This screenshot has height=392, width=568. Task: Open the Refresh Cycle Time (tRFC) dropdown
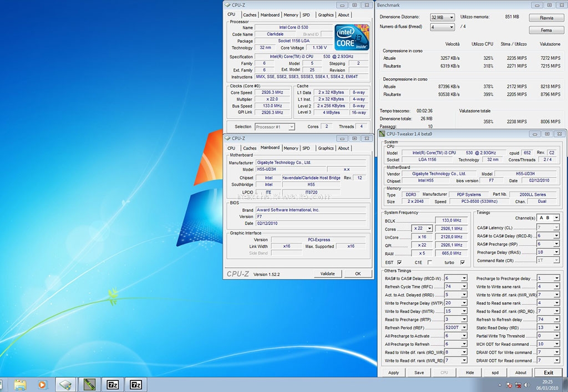coord(456,286)
